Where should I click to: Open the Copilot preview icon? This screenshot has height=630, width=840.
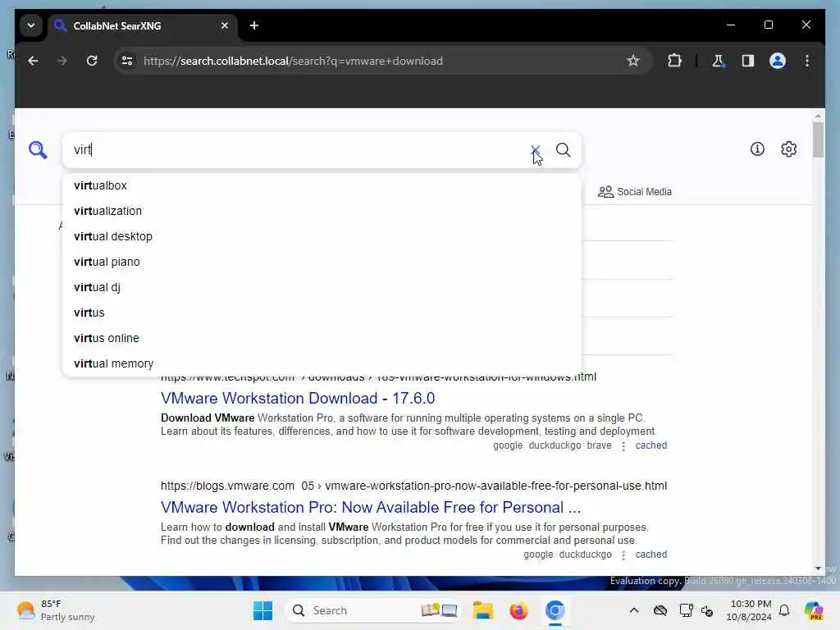(x=814, y=610)
